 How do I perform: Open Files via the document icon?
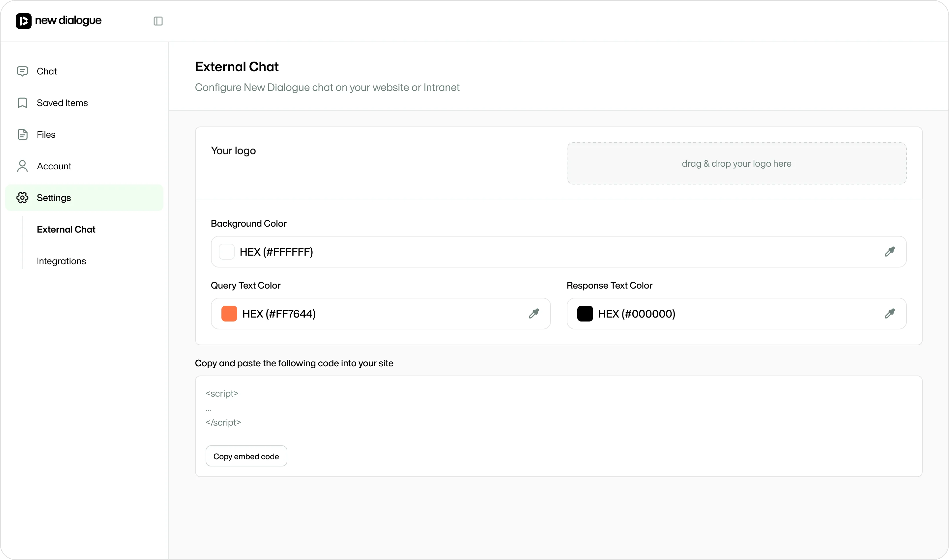click(23, 134)
